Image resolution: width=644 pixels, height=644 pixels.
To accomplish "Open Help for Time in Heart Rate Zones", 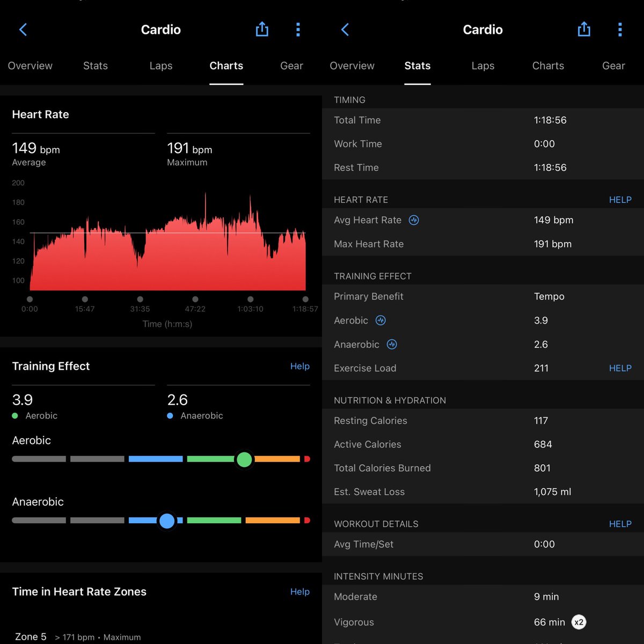I will pos(300,591).
